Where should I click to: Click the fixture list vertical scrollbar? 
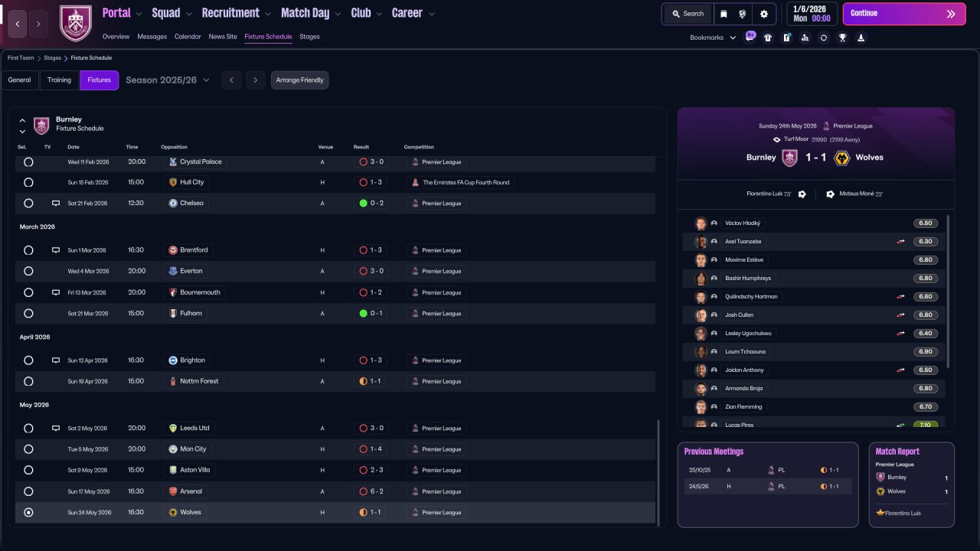658,471
